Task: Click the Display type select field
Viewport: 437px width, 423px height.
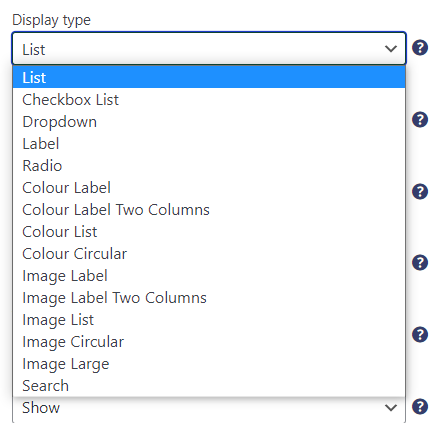Action: [x=209, y=48]
